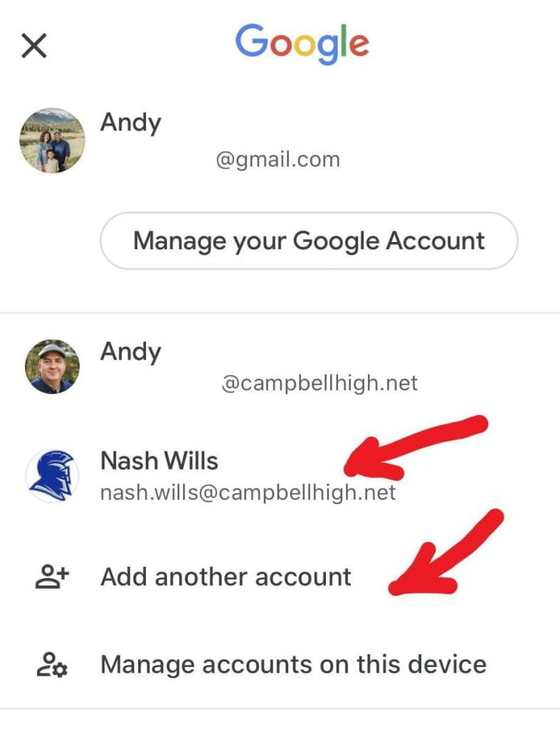Click the @campbellhigh.net email under Andy
Screen dimensions: 560x729
coord(319,384)
